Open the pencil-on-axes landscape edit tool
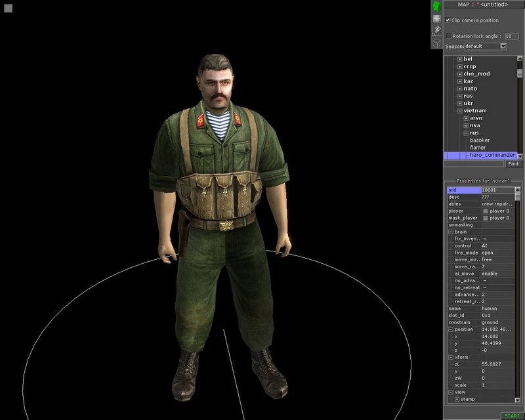The height and width of the screenshot is (420, 525). [436, 30]
